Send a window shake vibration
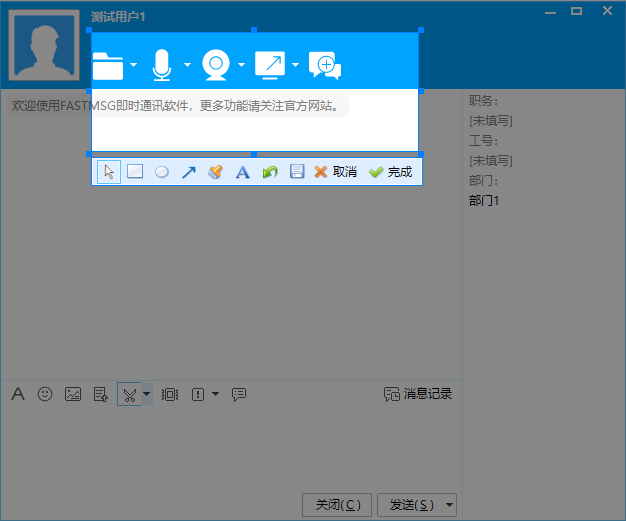 pos(170,394)
